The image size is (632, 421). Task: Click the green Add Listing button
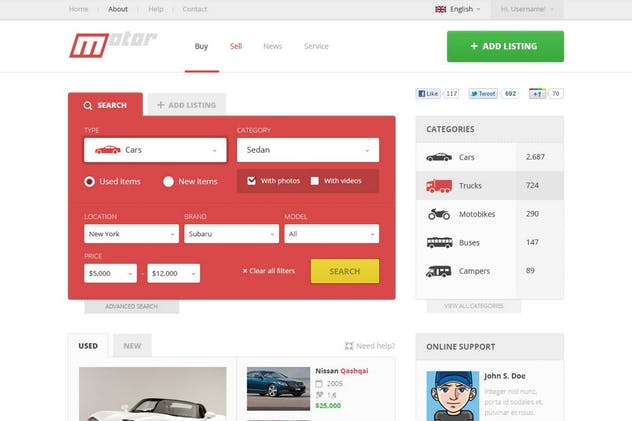505,46
